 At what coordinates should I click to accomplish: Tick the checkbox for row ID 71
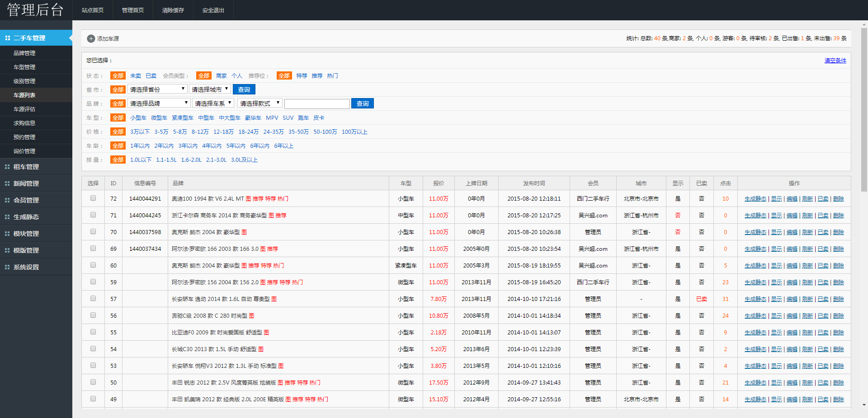[x=93, y=215]
